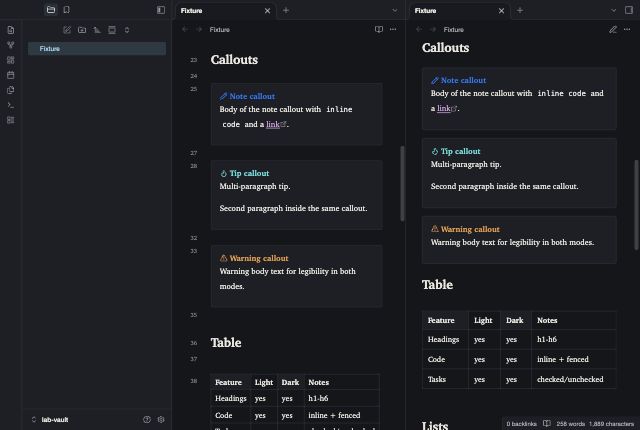This screenshot has width=640, height=430.
Task: Close the Fixture tab in the editing pane
Action: click(267, 11)
